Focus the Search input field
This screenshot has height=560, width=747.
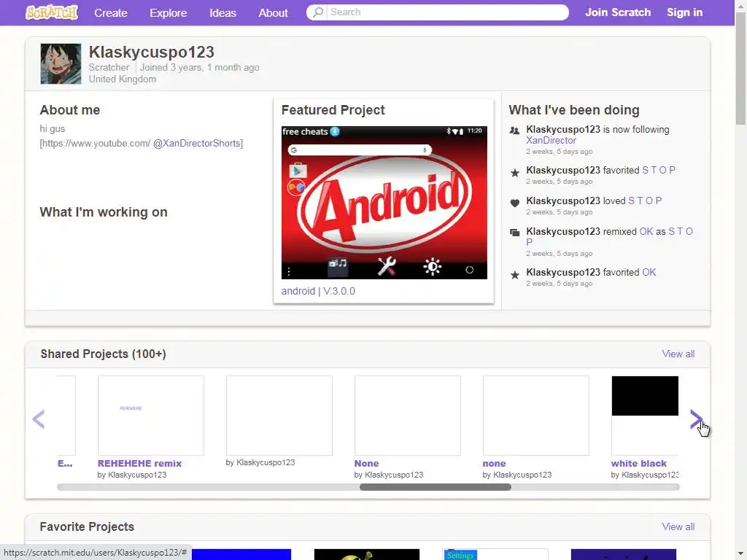(447, 12)
